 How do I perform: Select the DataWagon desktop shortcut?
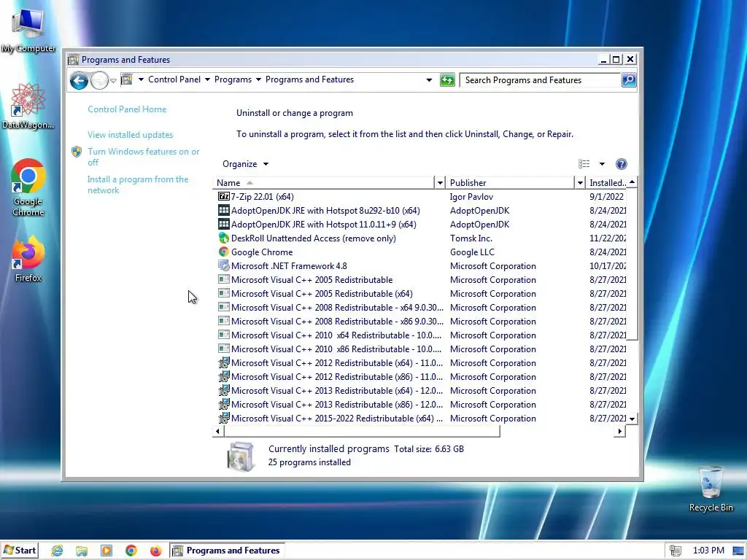[x=28, y=106]
